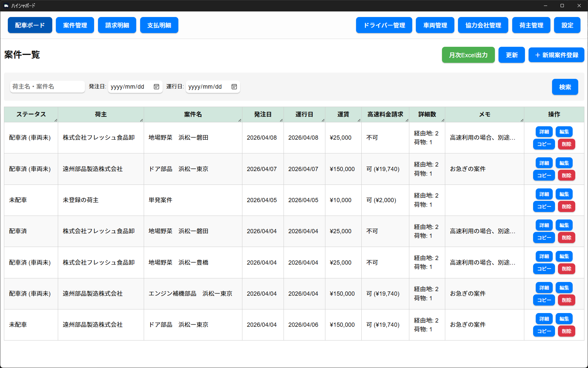Click the 高速料金請求 column header

tap(385, 114)
